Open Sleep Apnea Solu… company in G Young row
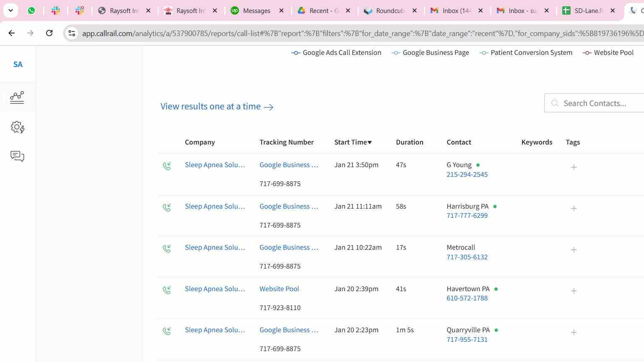The image size is (644, 362). point(215,165)
